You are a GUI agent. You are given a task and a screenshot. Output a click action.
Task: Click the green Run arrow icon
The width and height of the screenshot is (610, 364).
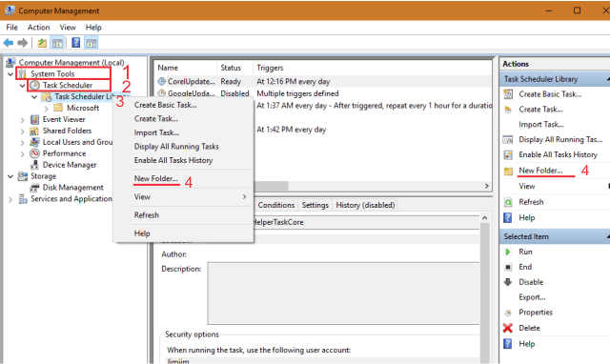coord(508,252)
